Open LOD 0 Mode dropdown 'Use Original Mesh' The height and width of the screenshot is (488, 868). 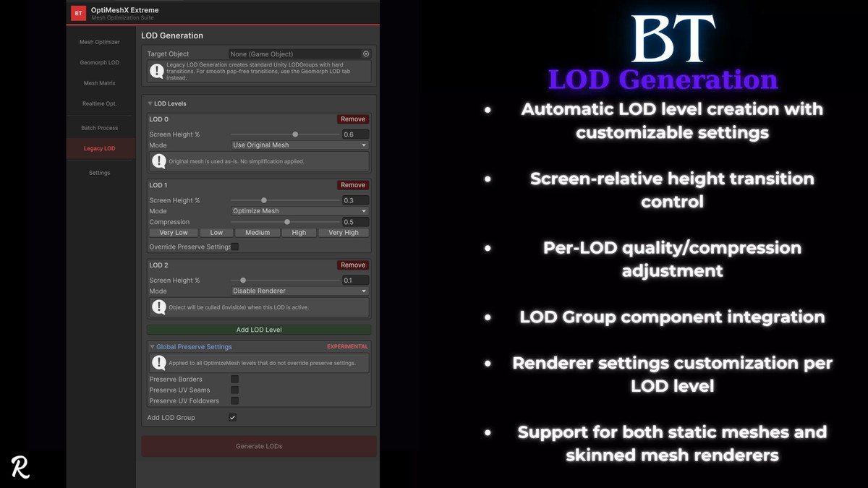click(x=299, y=145)
